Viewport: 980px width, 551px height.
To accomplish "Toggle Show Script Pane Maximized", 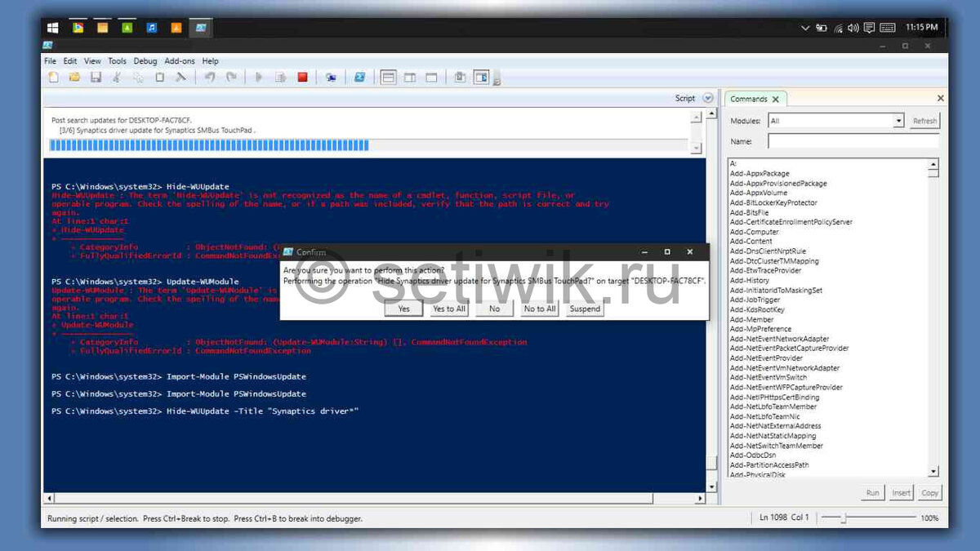I will (430, 77).
